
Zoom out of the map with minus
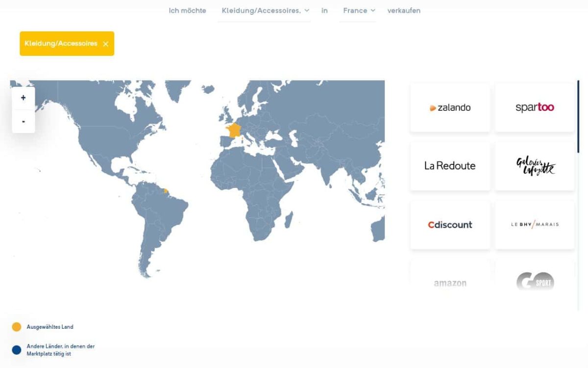[24, 121]
